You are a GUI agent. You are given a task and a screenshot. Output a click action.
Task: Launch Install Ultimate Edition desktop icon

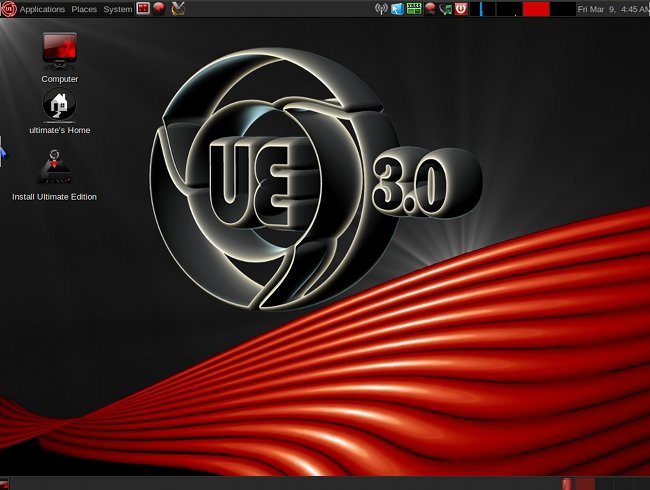[x=55, y=167]
